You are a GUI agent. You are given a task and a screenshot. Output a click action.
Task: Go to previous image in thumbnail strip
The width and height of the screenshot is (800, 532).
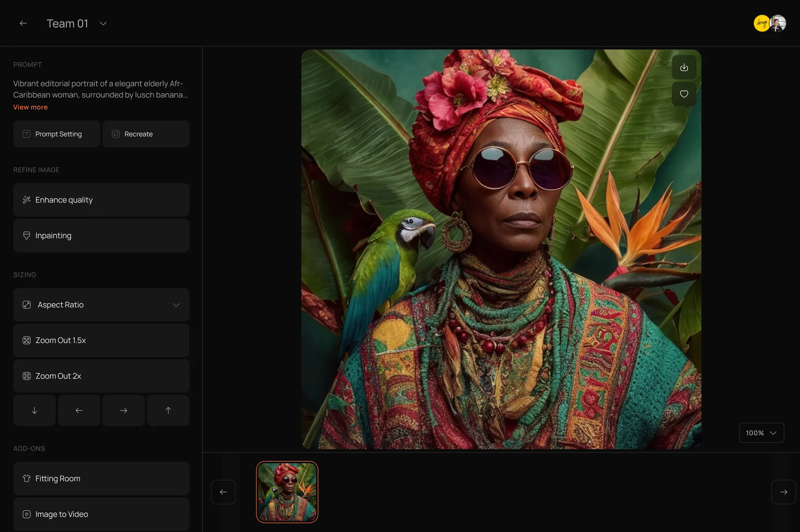(223, 492)
